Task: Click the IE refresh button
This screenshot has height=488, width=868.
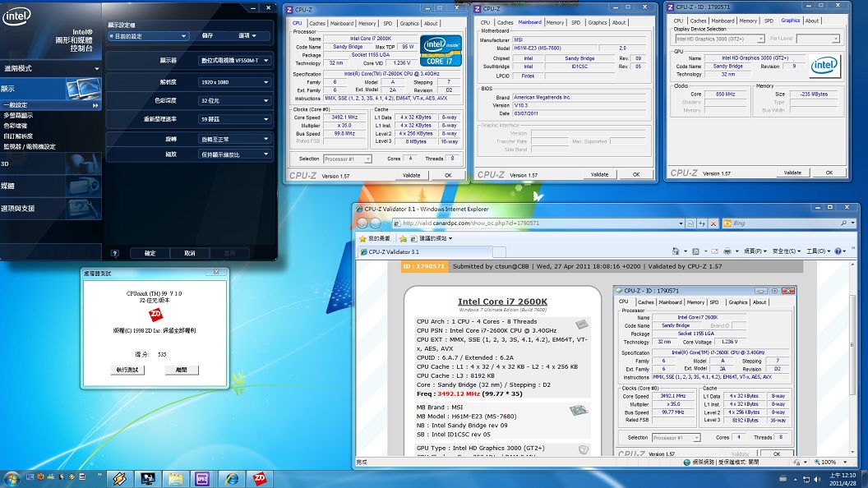Action: click(x=702, y=223)
